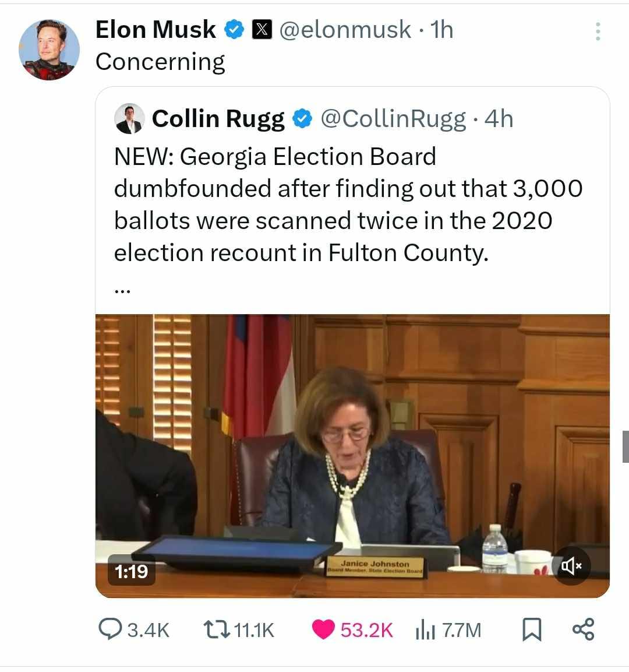Click the 1:19 video duration label
This screenshot has width=629, height=672.
tap(131, 572)
